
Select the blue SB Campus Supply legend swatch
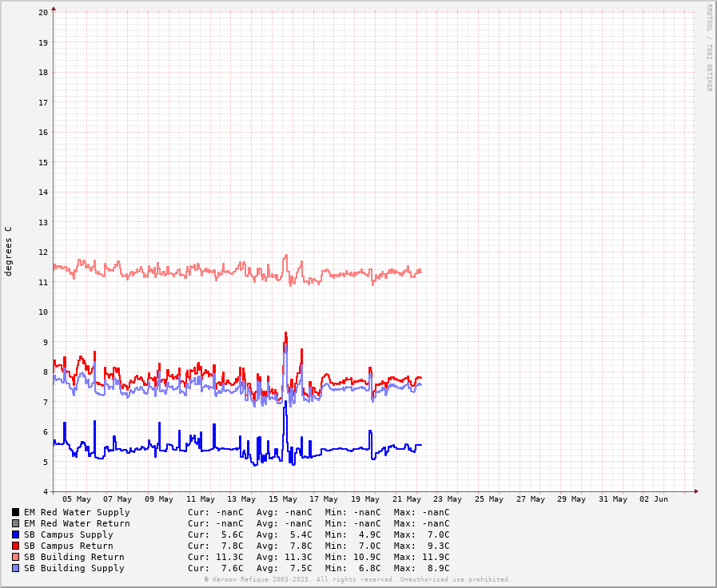15,534
